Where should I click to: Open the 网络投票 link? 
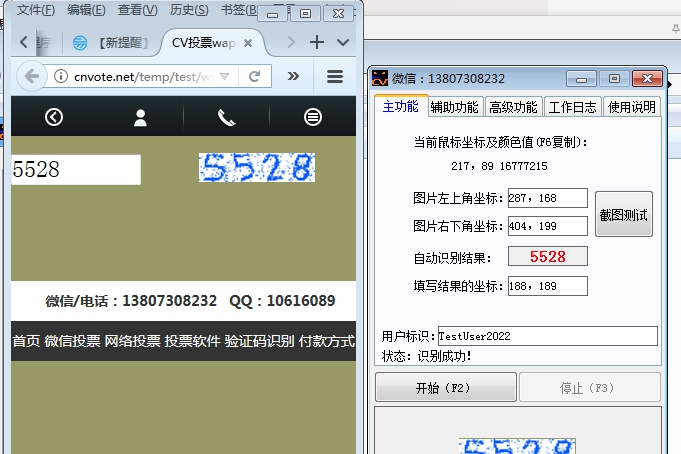click(x=132, y=341)
